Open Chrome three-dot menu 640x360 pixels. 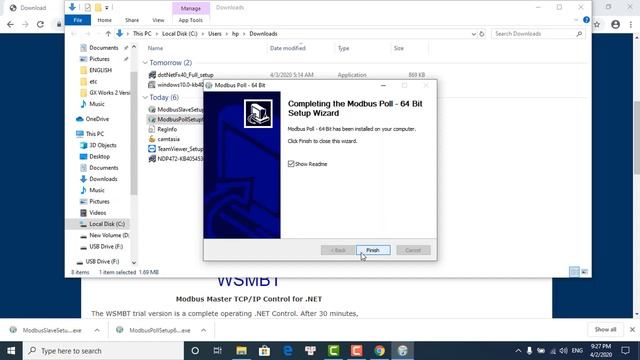[x=631, y=24]
